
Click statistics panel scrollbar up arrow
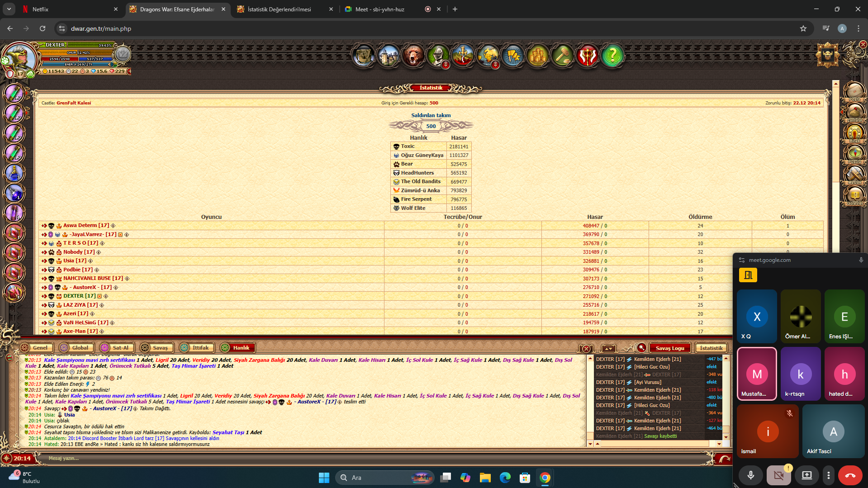pyautogui.click(x=835, y=84)
